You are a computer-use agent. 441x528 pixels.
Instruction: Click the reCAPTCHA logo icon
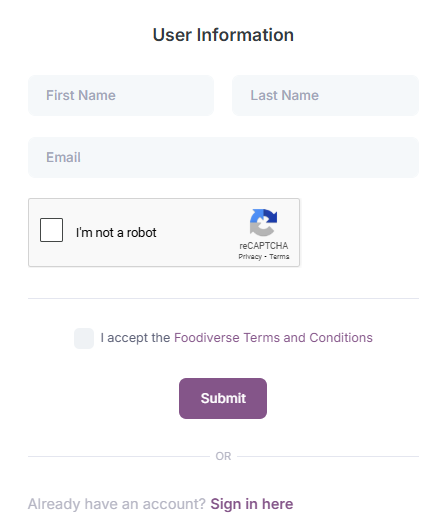click(263, 222)
